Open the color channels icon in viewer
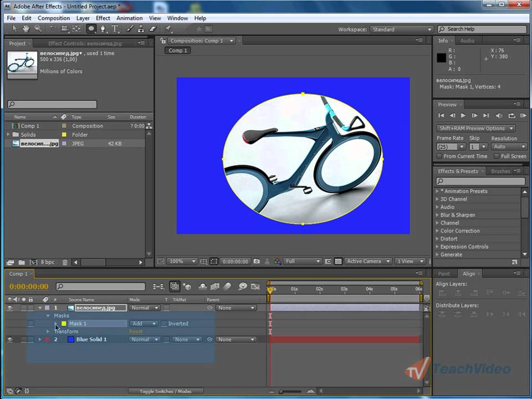The height and width of the screenshot is (399, 532). 278,261
